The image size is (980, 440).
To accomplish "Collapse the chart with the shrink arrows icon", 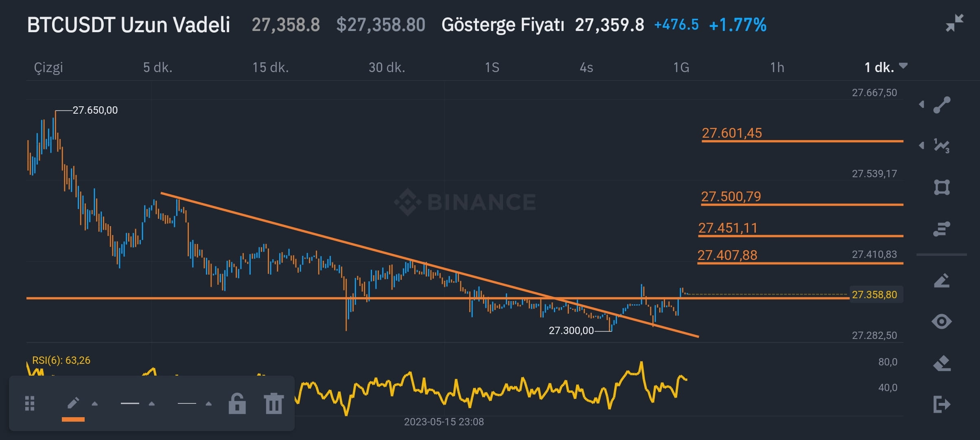I will 954,22.
